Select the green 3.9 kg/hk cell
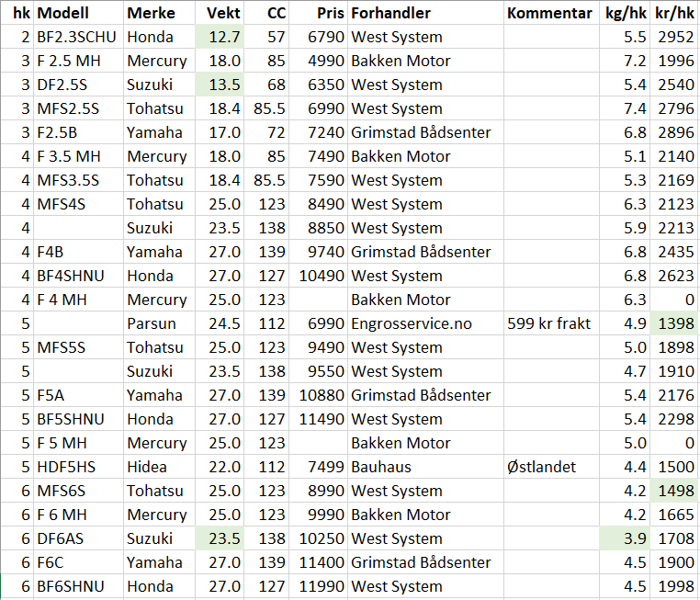The height and width of the screenshot is (600, 700). coord(625,538)
